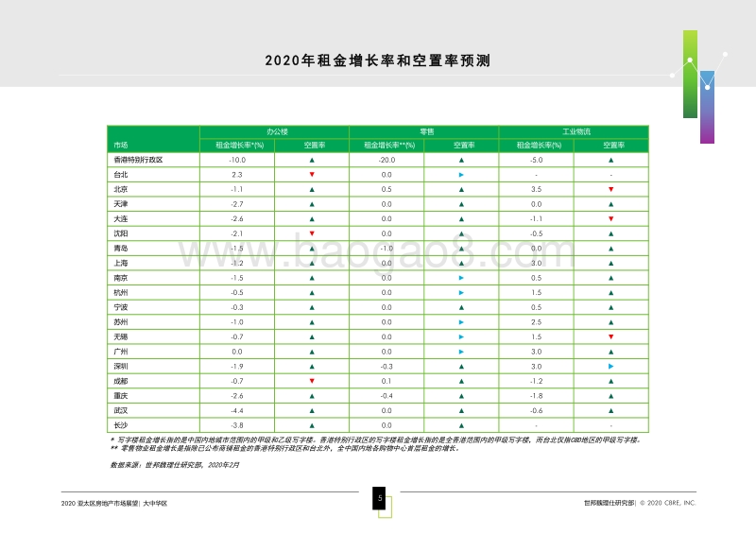Click blue right arrow in 无锡 零售 空置率 cell
The width and height of the screenshot is (756, 534).
[x=461, y=336]
